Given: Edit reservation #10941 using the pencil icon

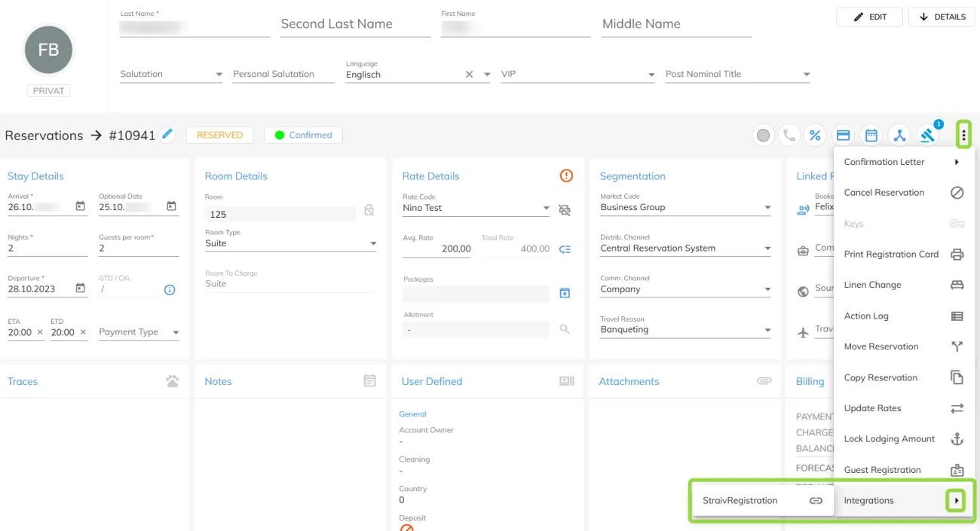Looking at the screenshot, I should pyautogui.click(x=167, y=133).
